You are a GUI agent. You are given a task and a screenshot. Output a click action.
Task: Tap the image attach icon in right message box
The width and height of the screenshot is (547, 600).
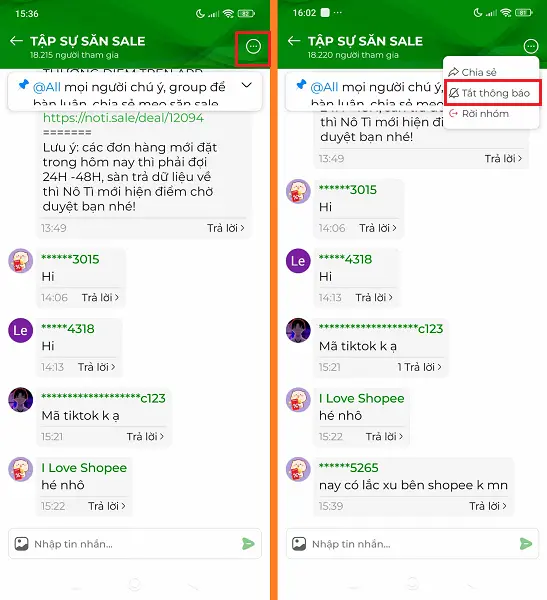pos(299,544)
